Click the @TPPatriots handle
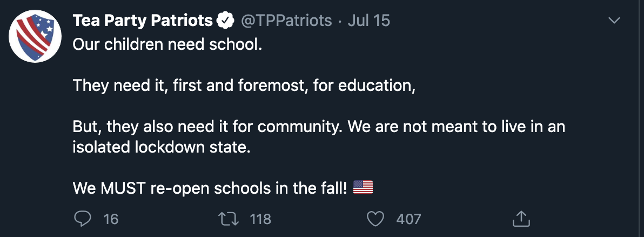This screenshot has width=644, height=237. click(286, 20)
